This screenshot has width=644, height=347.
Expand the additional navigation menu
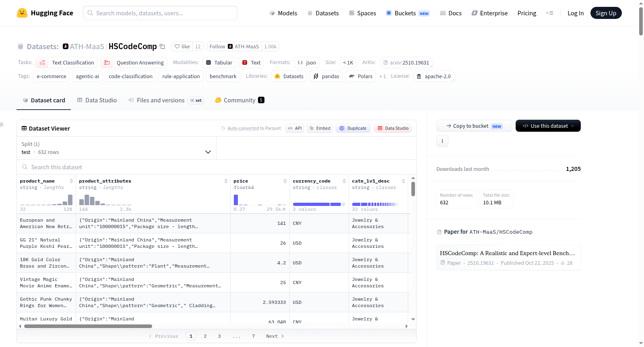(x=549, y=13)
